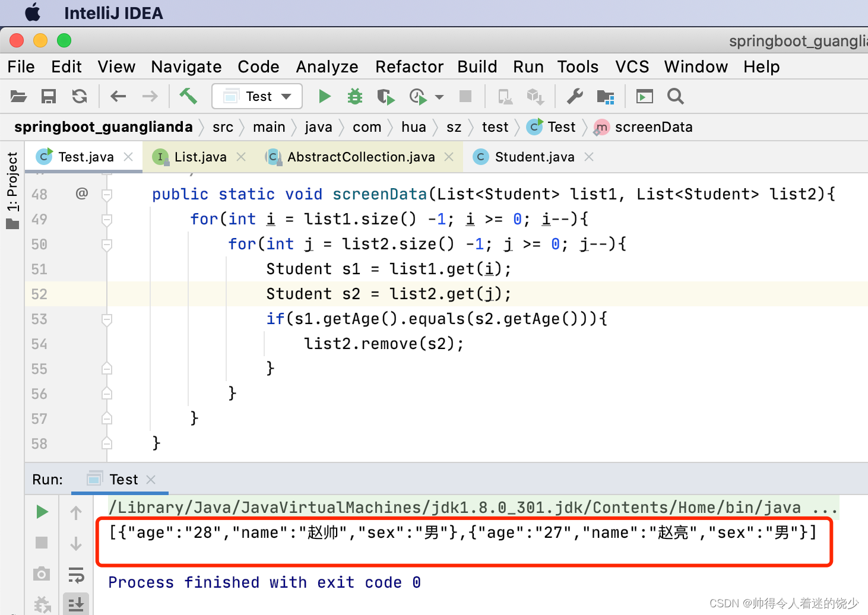Click the Run Anything icon
The image size is (868, 615).
click(x=644, y=96)
